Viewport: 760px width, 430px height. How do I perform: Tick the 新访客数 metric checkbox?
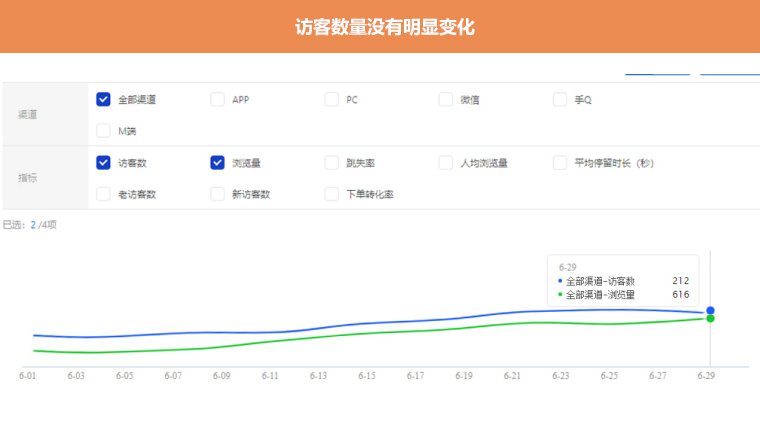coord(217,194)
